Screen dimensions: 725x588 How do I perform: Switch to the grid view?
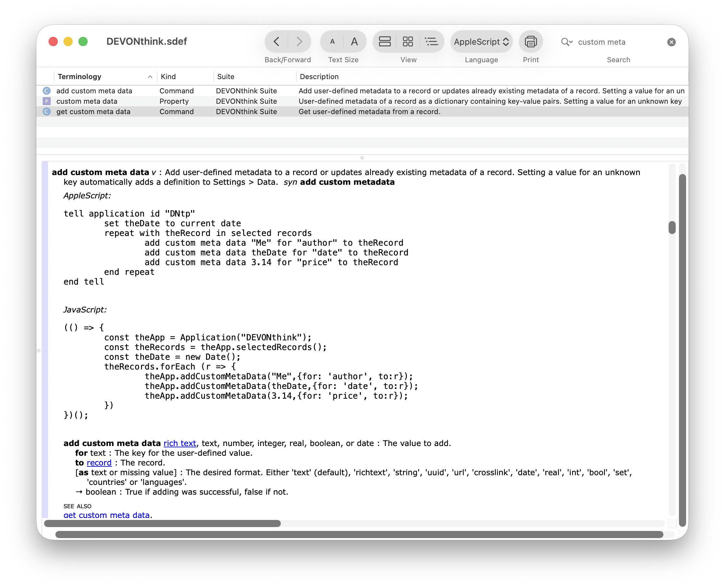[x=408, y=42]
